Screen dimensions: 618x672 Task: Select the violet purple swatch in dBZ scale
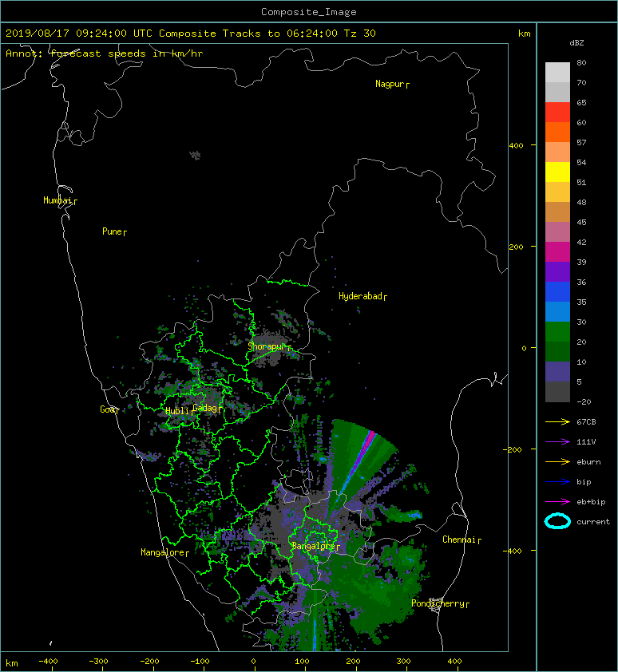tap(557, 271)
